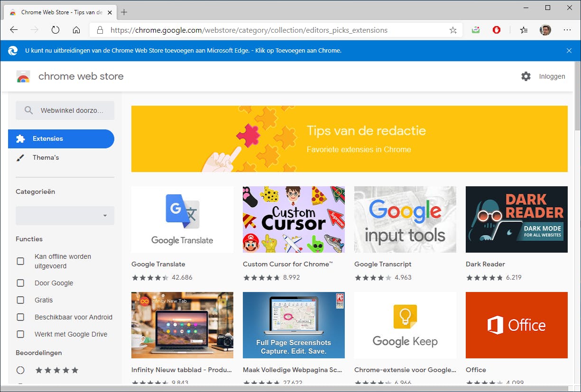The image size is (581, 392).
Task: Focus the 'Webwinkel doorzoeken' search field
Action: coord(65,110)
